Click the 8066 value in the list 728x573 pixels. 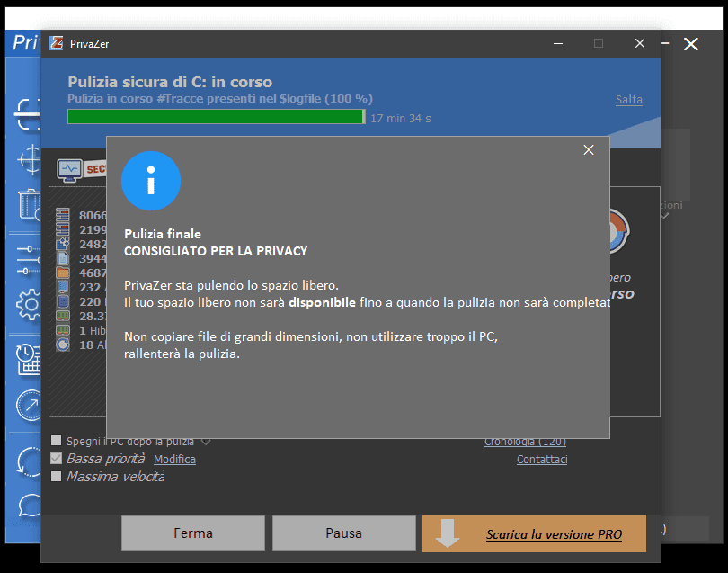(x=93, y=215)
